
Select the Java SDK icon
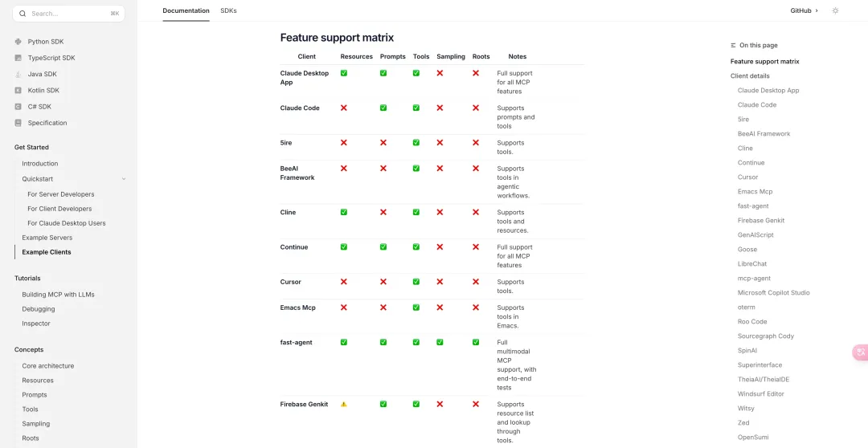18,74
